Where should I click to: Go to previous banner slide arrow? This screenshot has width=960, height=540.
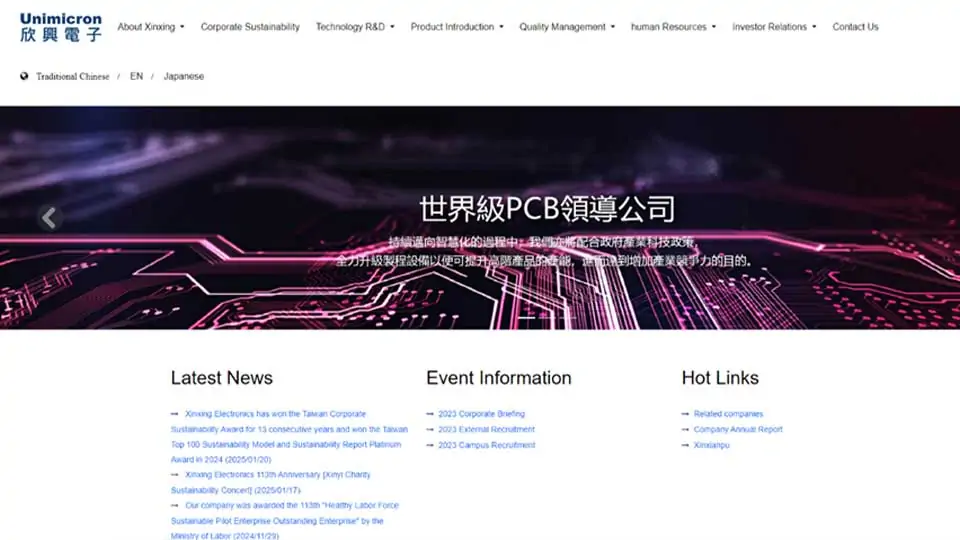click(48, 217)
